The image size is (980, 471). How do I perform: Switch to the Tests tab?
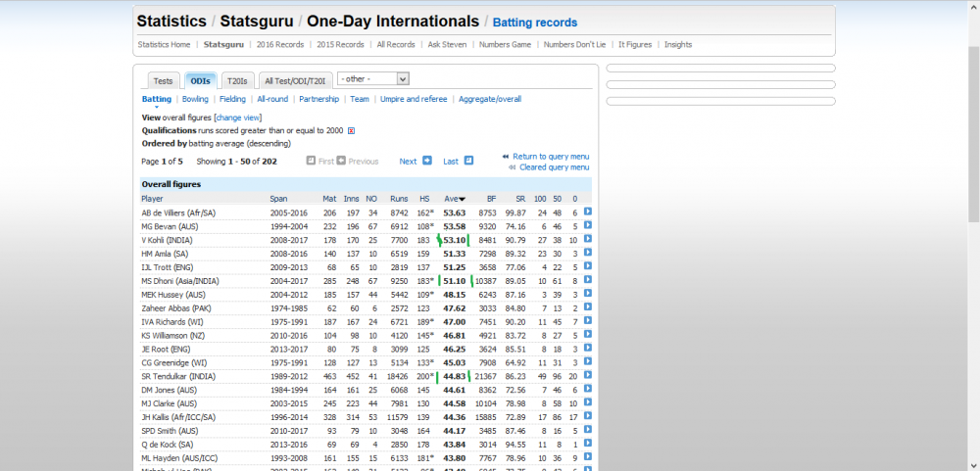(163, 81)
